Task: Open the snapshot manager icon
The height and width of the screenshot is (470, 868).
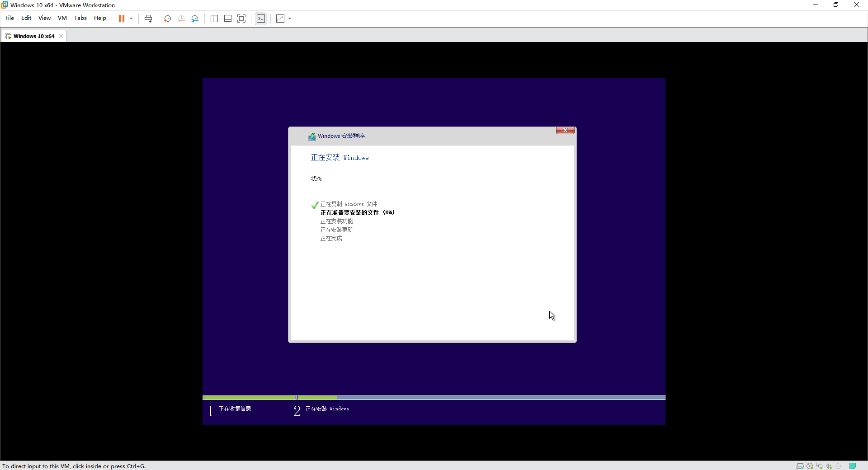Action: (195, 19)
